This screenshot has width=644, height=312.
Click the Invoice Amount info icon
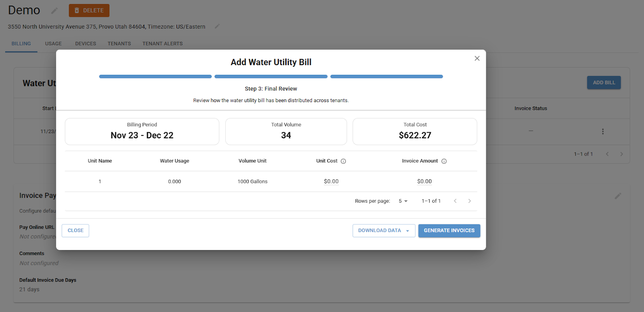[x=444, y=161]
